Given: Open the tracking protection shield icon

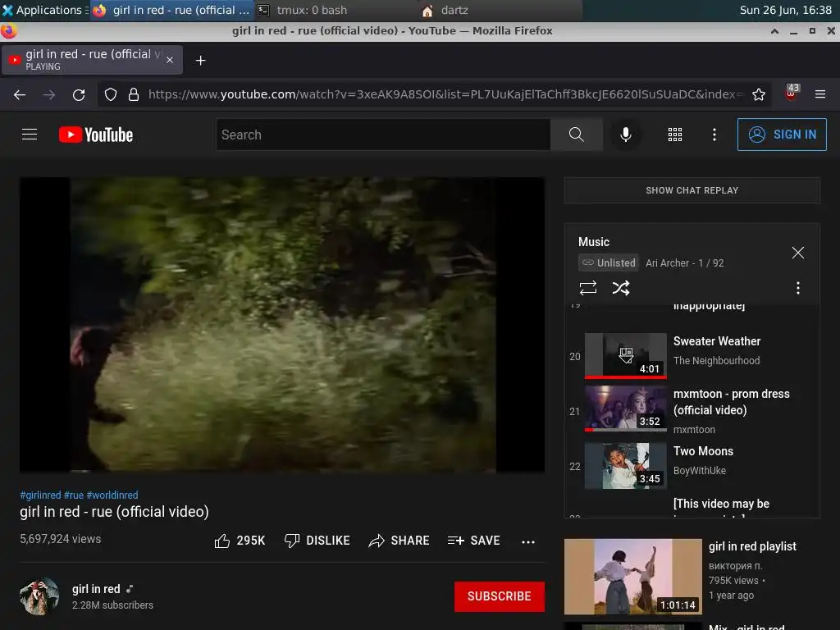Looking at the screenshot, I should [x=111, y=95].
